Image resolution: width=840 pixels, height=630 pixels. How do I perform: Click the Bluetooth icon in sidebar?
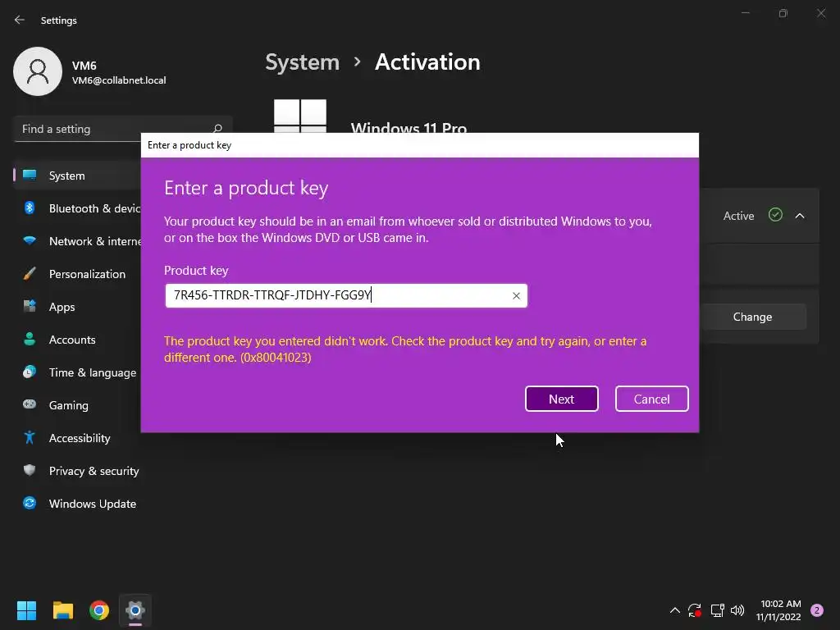coord(30,208)
